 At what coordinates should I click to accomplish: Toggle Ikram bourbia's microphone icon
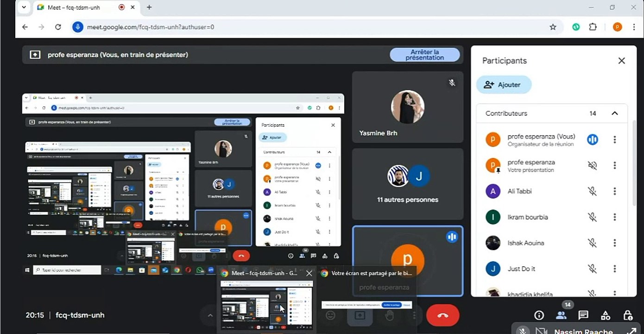[x=593, y=217]
